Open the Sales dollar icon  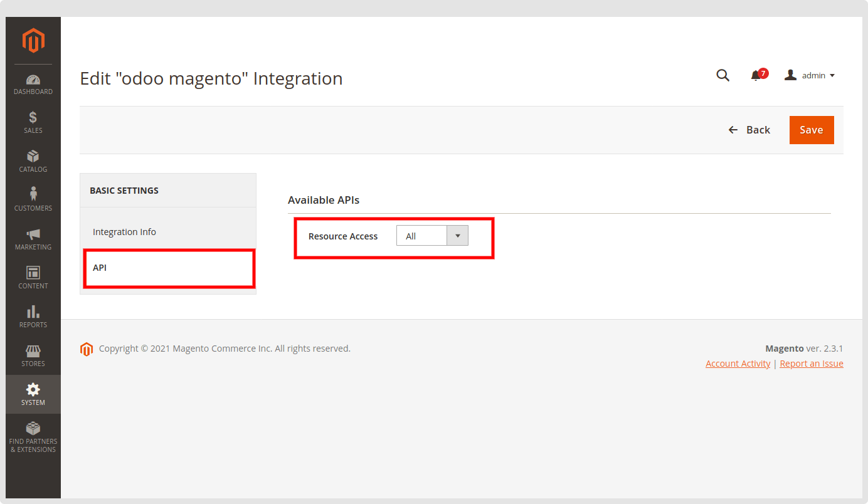click(x=33, y=118)
